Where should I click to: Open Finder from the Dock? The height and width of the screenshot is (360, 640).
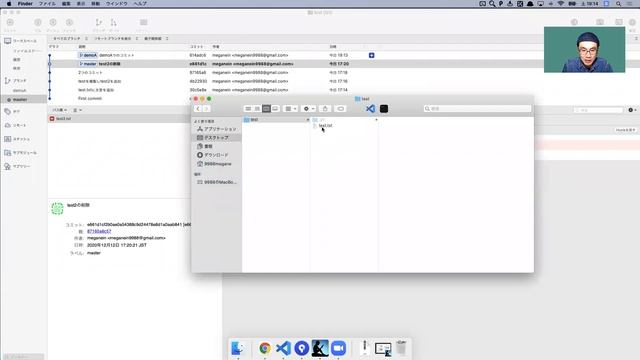238,348
